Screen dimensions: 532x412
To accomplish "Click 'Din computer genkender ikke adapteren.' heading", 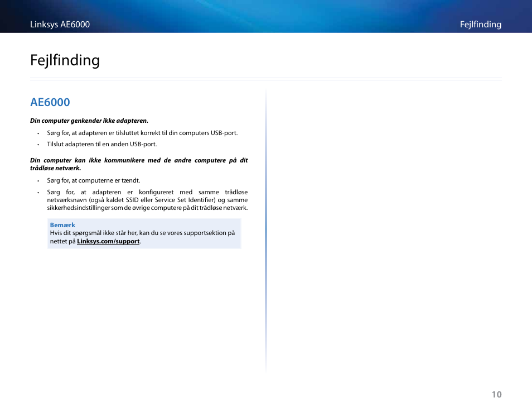I will (x=89, y=121).
